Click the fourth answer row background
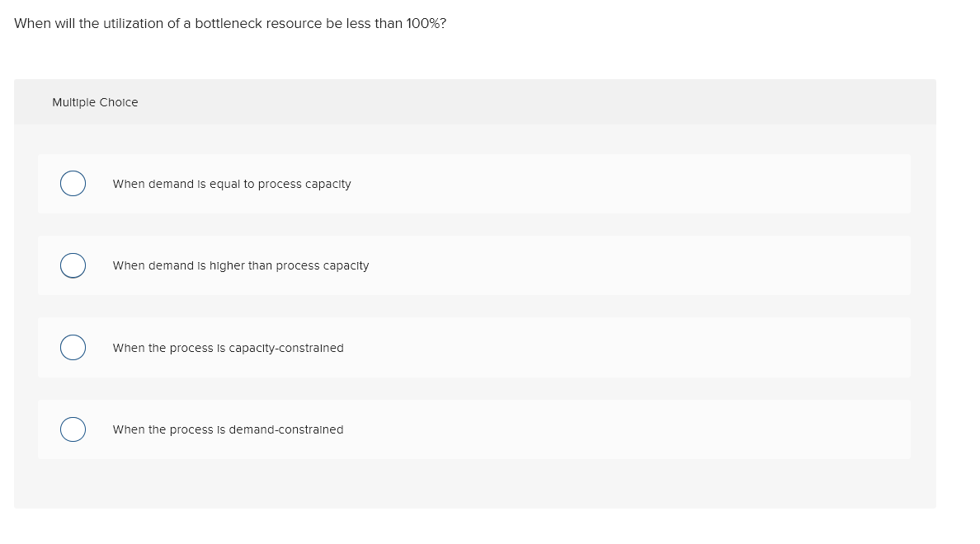 (577, 429)
